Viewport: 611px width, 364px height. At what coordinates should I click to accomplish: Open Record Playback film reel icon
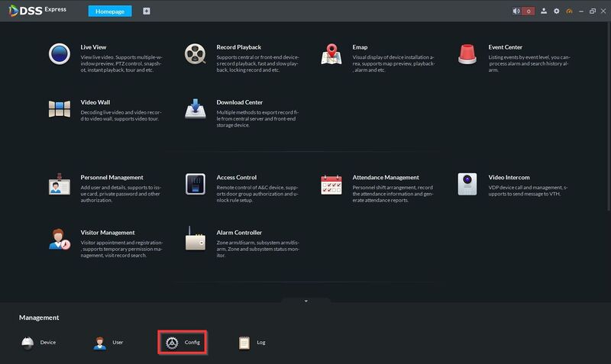tap(196, 53)
